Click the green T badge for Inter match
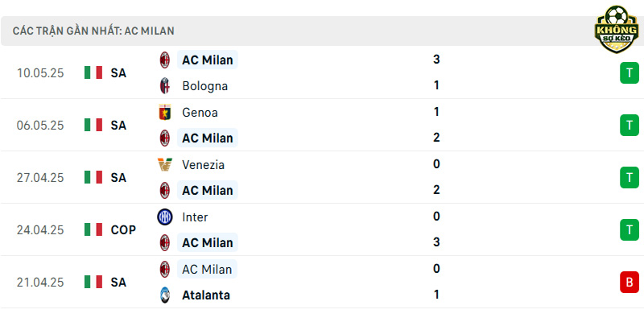Screen dimensions: 644x322 pyautogui.click(x=630, y=229)
